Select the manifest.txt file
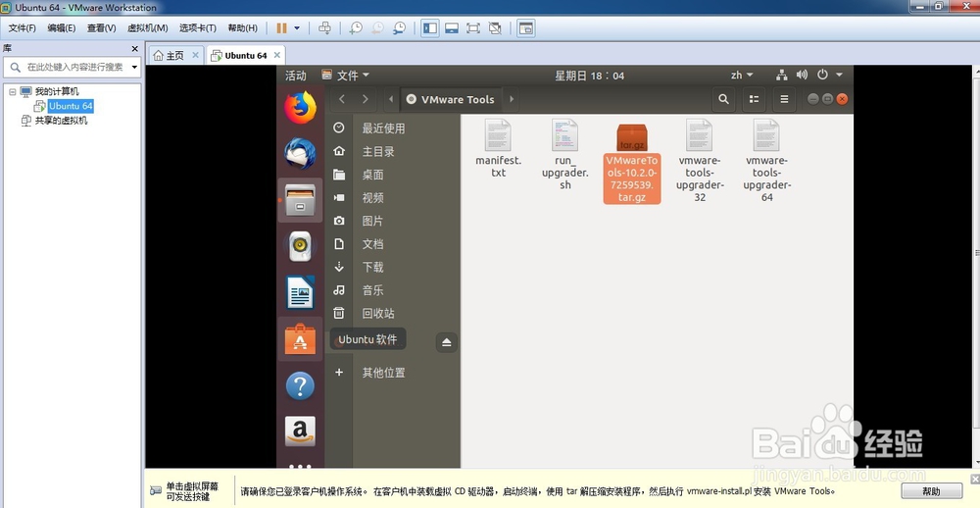The image size is (980, 508). tap(498, 148)
